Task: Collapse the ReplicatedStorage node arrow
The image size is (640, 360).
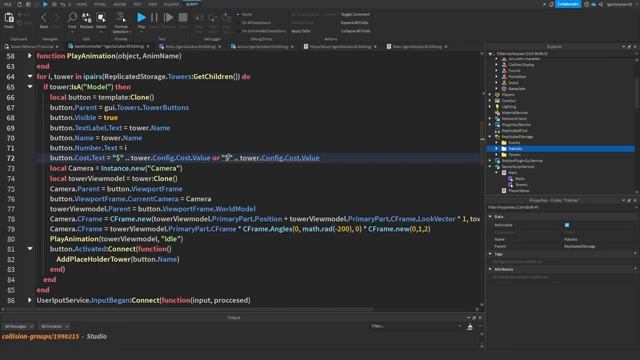Action: click(490, 137)
